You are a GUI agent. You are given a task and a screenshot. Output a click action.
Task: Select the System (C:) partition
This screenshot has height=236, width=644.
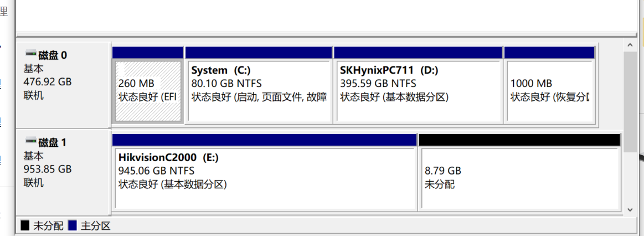tap(259, 91)
